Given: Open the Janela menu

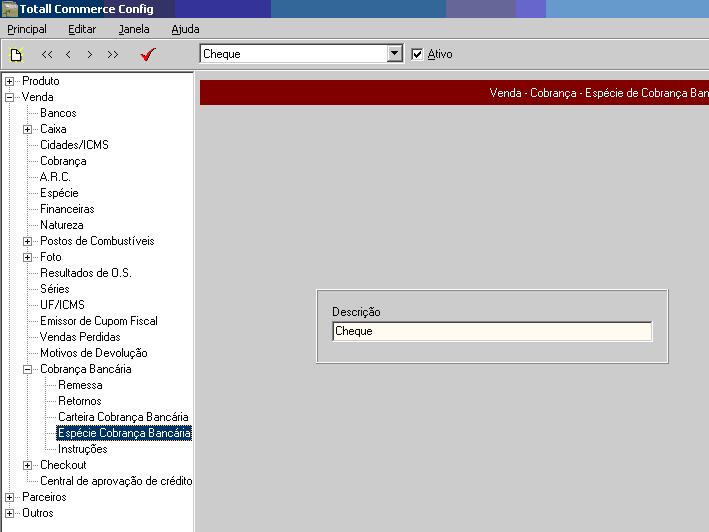Looking at the screenshot, I should coord(133,29).
